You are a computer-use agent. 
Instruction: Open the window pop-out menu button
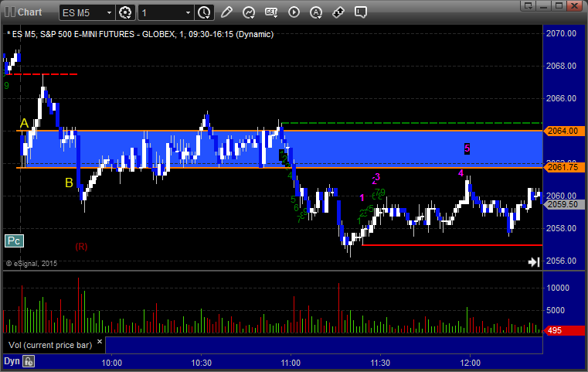point(528,5)
